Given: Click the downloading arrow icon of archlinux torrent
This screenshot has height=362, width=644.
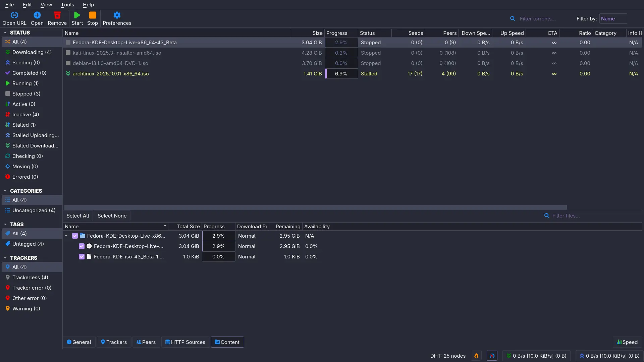Looking at the screenshot, I should (68, 74).
